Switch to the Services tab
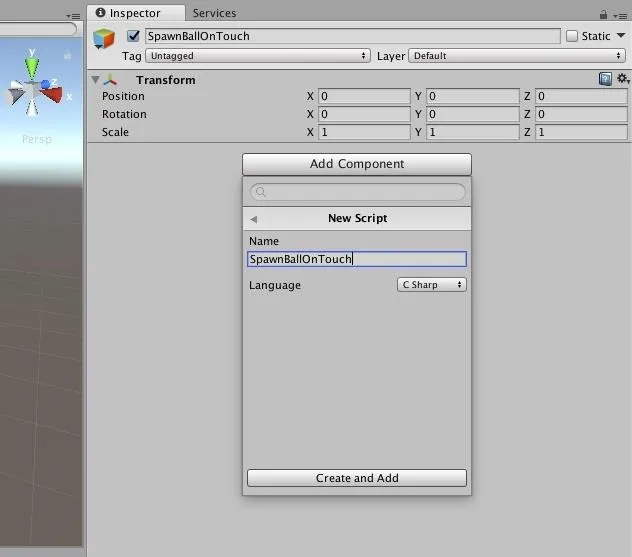Screen dimensions: 632x557 [214, 13]
